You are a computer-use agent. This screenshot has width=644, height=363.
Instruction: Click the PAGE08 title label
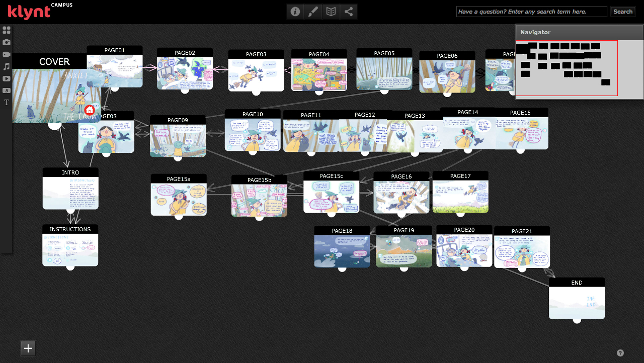pos(109,116)
